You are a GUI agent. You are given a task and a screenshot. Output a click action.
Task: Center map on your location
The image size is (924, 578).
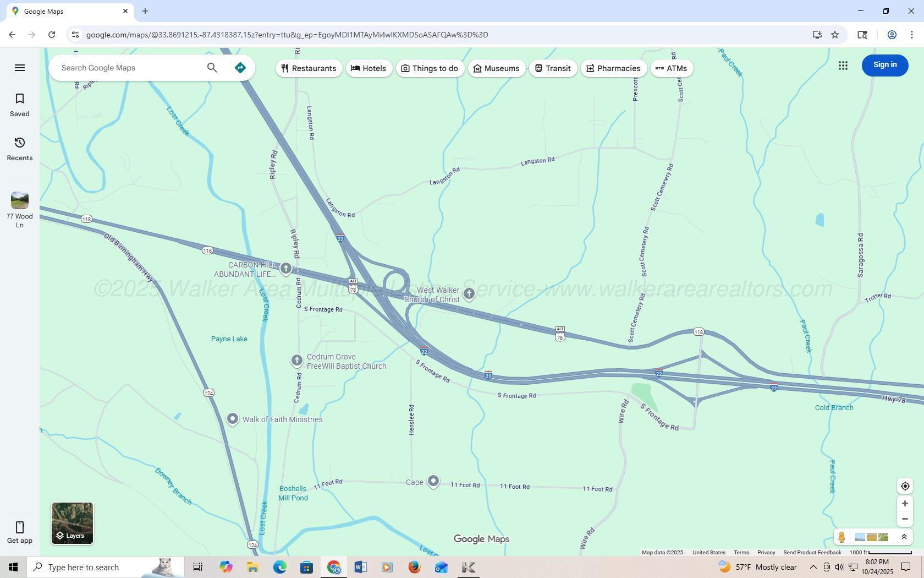(905, 486)
